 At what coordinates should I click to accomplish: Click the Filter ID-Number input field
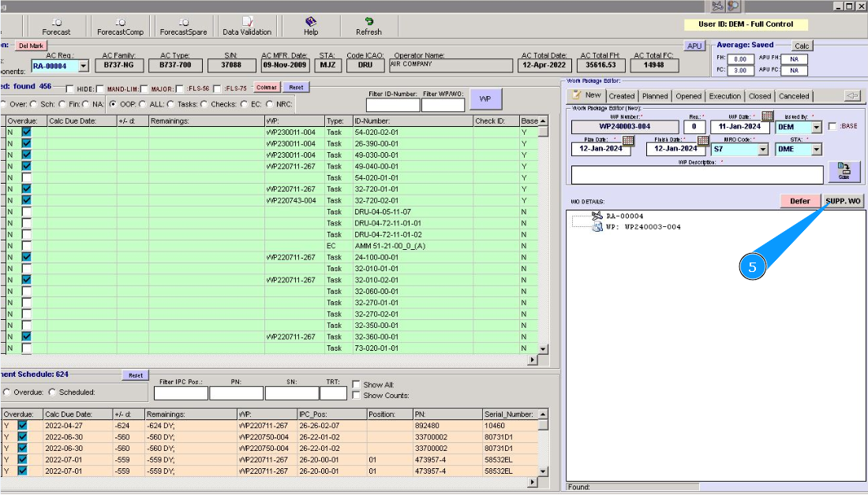coord(393,105)
